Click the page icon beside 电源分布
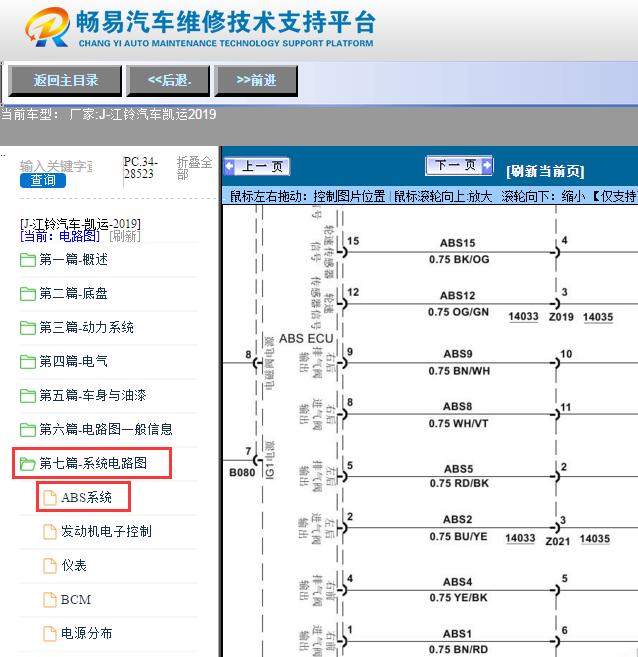 pos(50,633)
